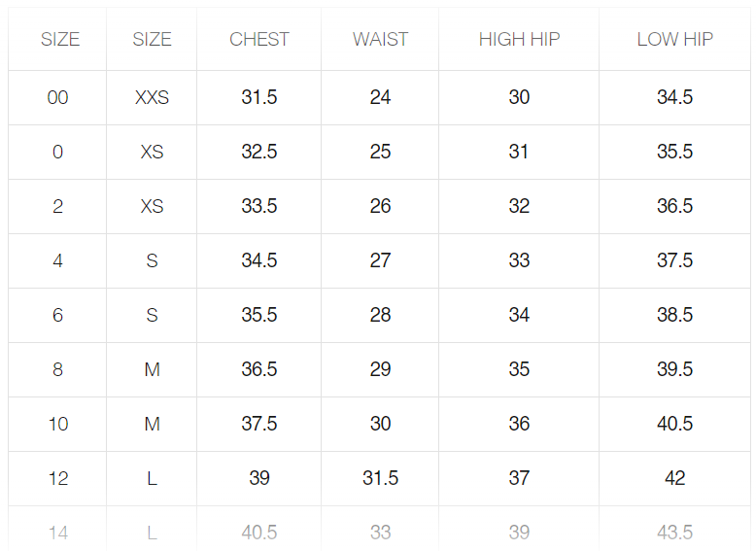
Task: Click waist value 26 in size 2 row
Action: [380, 207]
